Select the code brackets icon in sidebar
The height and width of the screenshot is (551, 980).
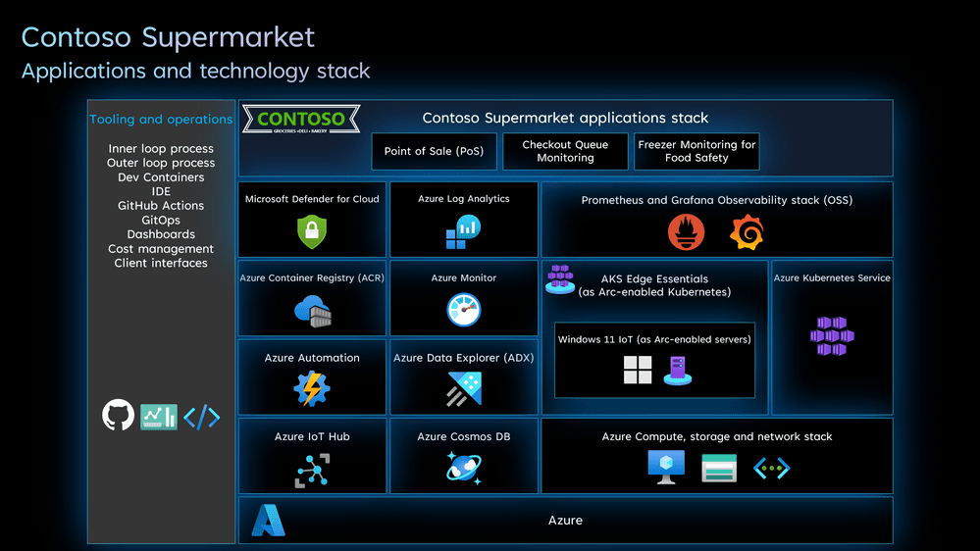(202, 418)
